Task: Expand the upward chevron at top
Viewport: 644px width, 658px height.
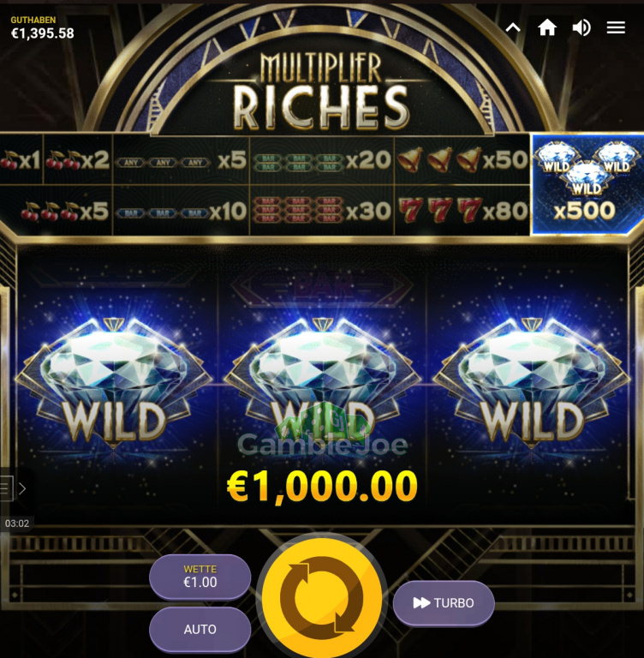Action: 513,28
